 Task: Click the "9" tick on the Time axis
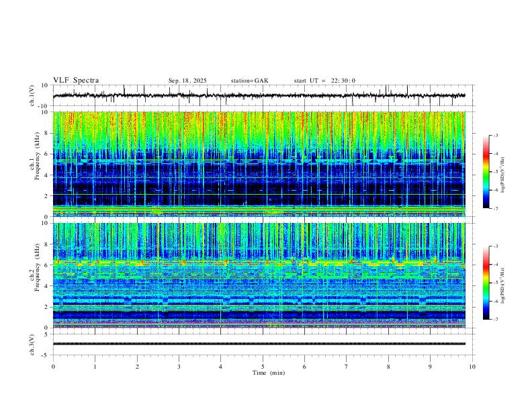[430, 367]
